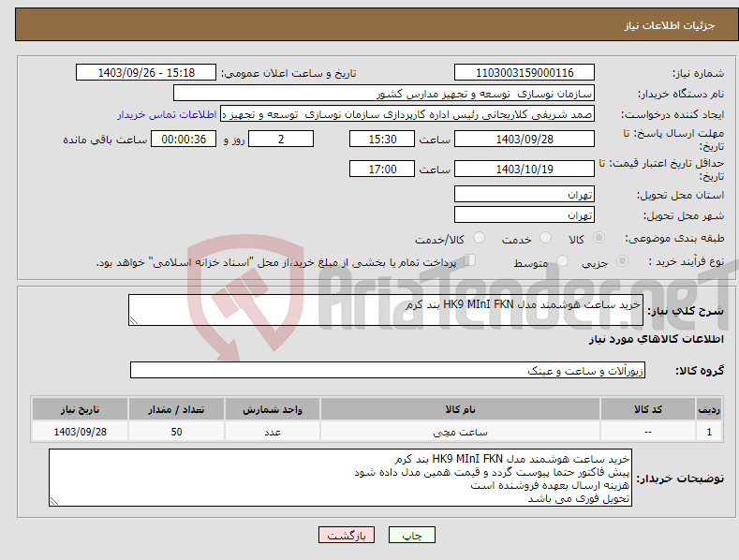
Task: Click the تعداد / مقدار column header
Action: coord(176,409)
